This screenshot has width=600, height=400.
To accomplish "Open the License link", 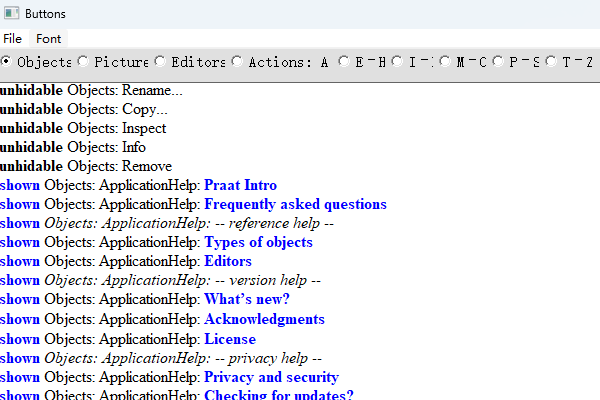I will coord(230,339).
